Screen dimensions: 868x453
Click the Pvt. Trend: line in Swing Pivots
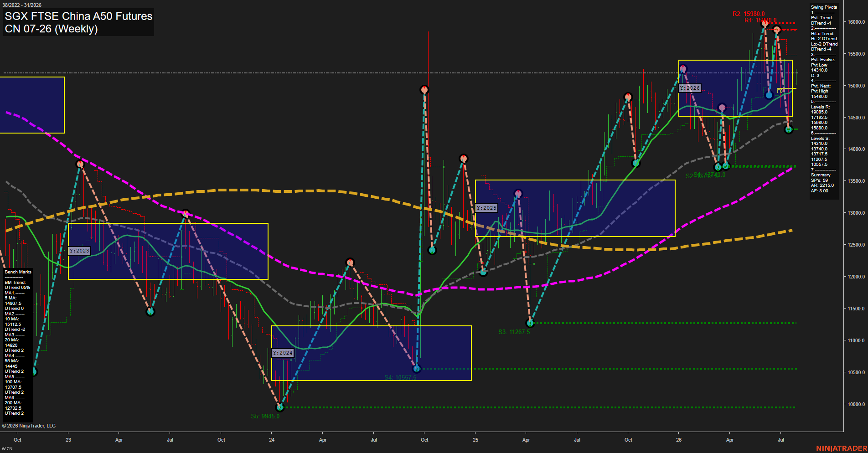[x=821, y=18]
